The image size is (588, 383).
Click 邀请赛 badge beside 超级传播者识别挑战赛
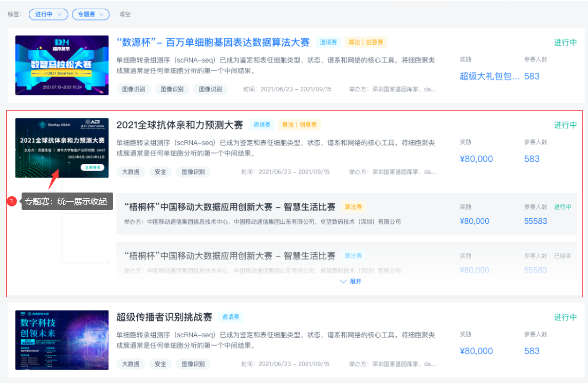[x=231, y=317]
